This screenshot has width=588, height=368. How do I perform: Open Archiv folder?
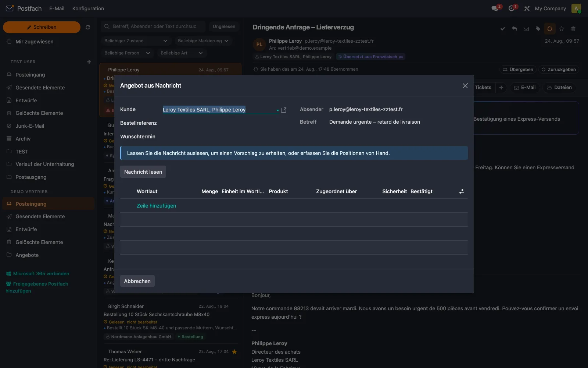click(x=23, y=139)
